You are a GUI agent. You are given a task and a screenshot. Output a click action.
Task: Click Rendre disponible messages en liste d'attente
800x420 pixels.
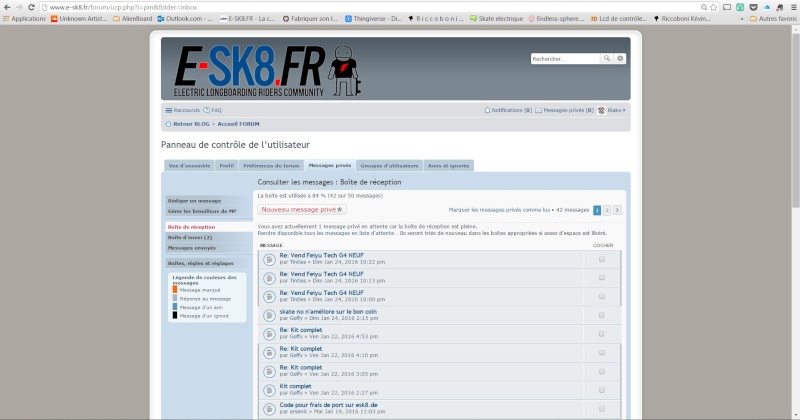pos(327,233)
